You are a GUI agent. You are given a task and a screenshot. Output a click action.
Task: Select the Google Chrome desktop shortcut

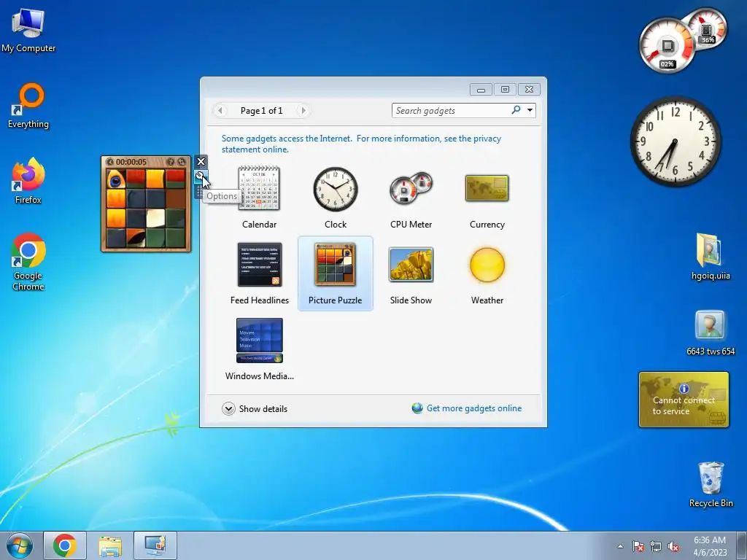pyautogui.click(x=28, y=262)
